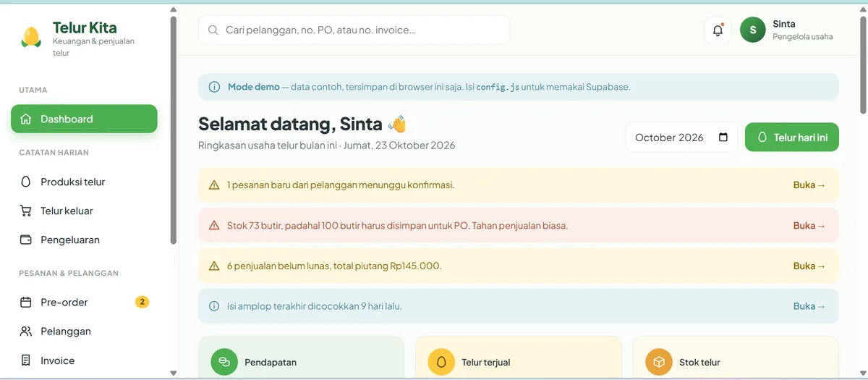This screenshot has height=380, width=868.
Task: Click the Stok telur card label
Action: coord(699,363)
